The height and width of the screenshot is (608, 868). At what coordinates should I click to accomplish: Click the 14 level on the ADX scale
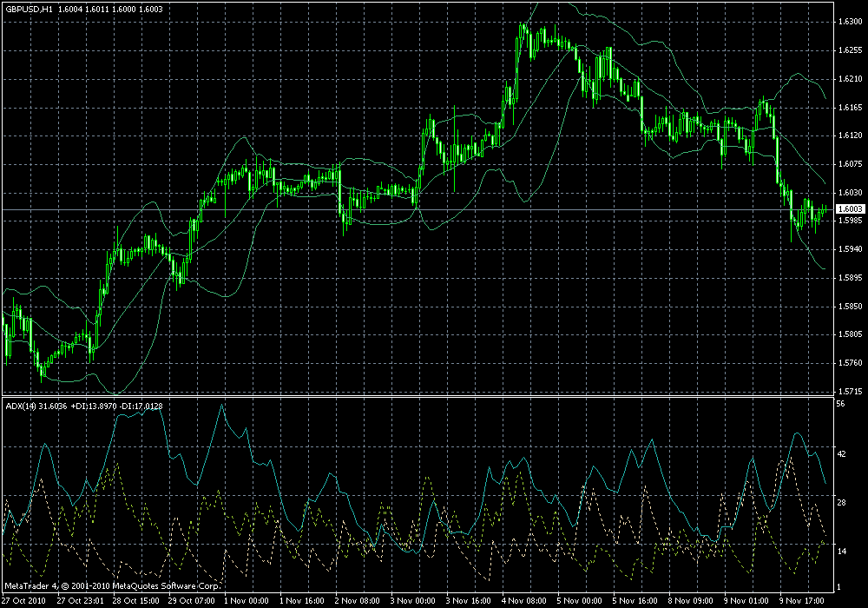[841, 552]
